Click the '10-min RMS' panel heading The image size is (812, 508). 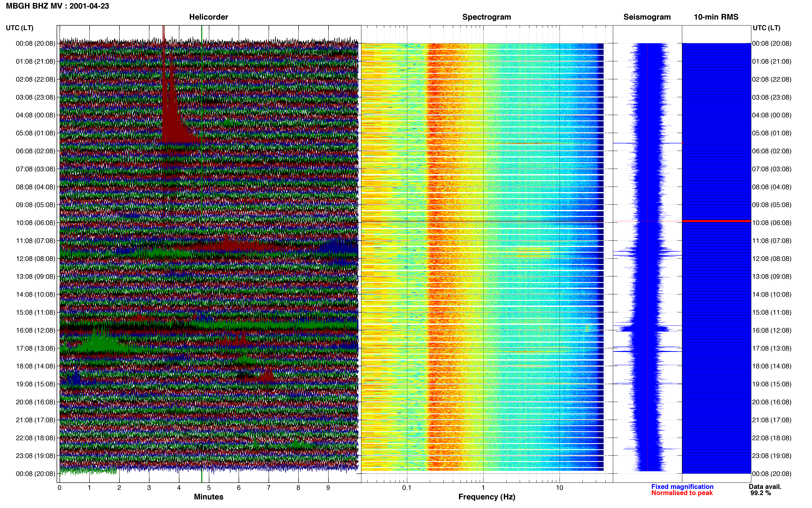[x=716, y=17]
